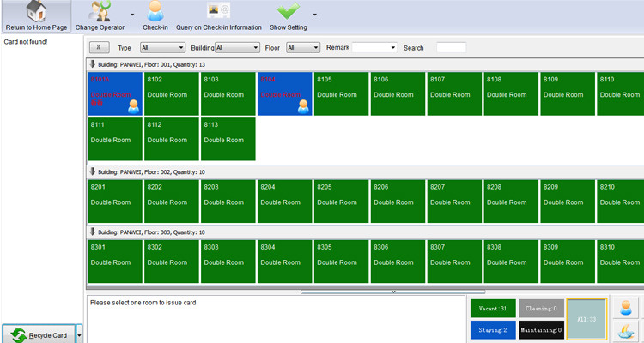Viewport: 644px width, 343px height.
Task: Collapse the Floor 001 group arrow
Action: click(93, 64)
